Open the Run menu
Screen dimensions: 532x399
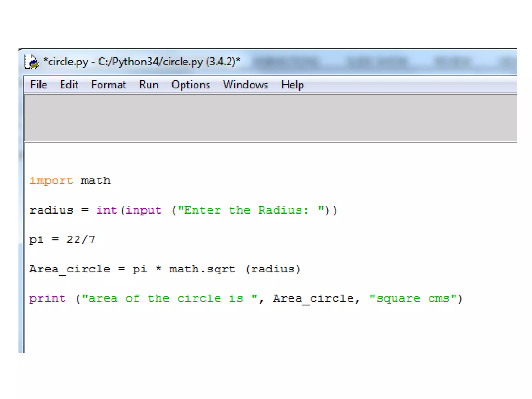pos(149,85)
